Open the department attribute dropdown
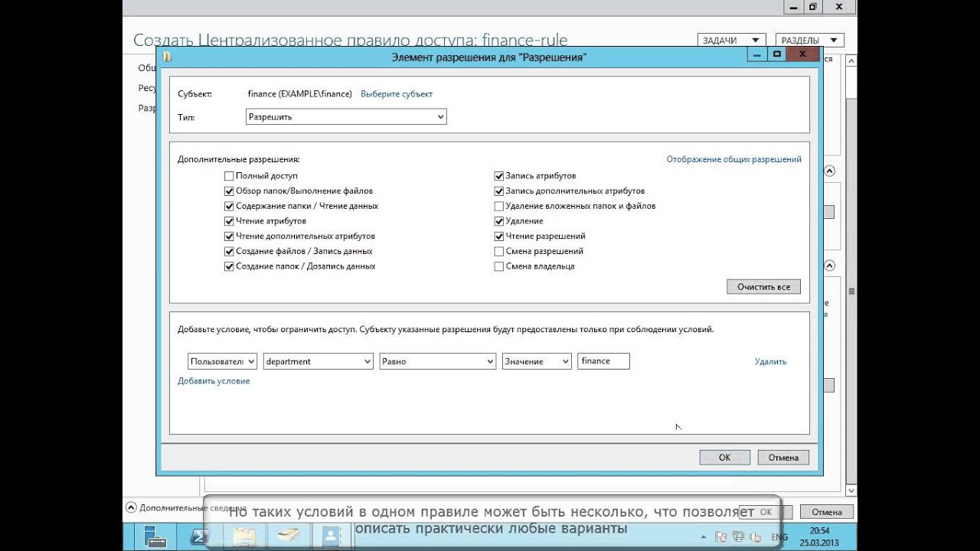Image resolution: width=980 pixels, height=551 pixels. [x=318, y=361]
